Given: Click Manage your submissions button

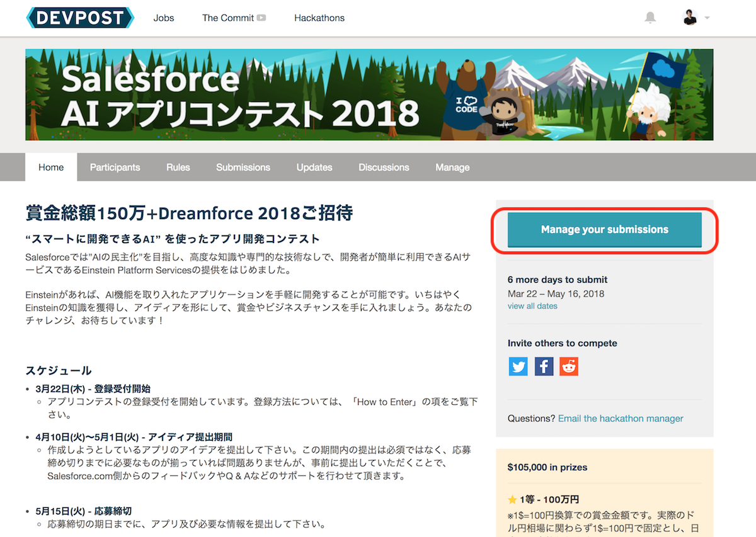Looking at the screenshot, I should pyautogui.click(x=605, y=230).
